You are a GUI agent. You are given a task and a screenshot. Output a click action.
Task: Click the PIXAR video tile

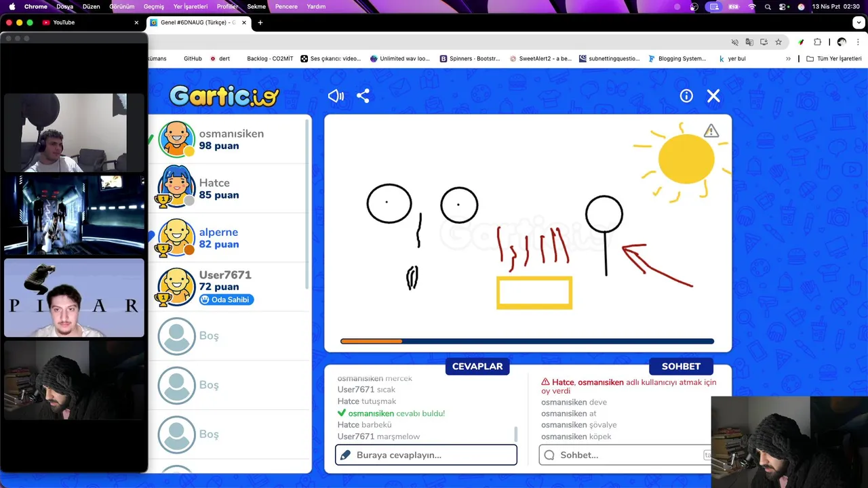pyautogui.click(x=74, y=298)
